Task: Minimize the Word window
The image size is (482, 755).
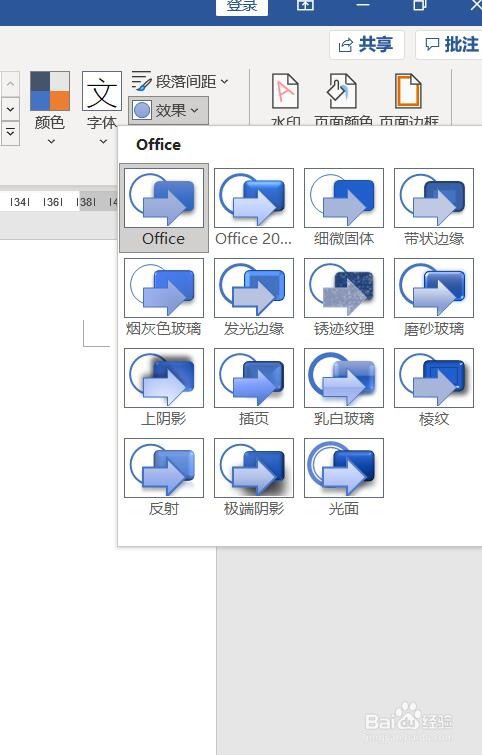Action: point(363,5)
